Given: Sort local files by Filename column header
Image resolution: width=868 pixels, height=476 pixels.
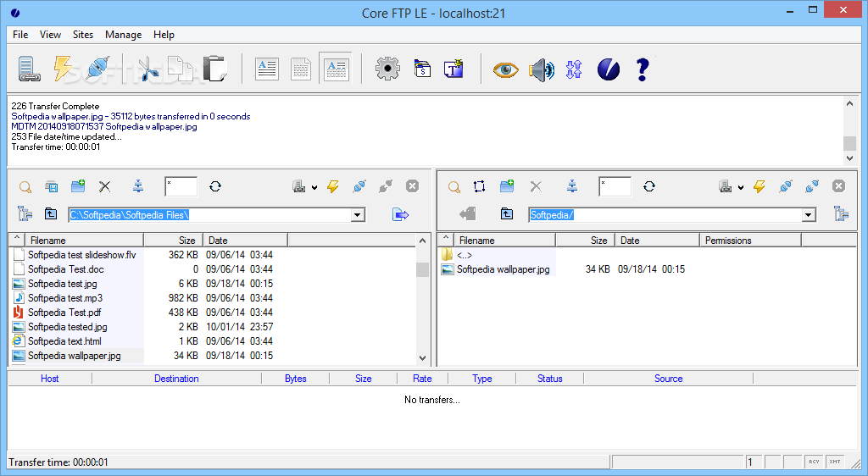Looking at the screenshot, I should [84, 240].
